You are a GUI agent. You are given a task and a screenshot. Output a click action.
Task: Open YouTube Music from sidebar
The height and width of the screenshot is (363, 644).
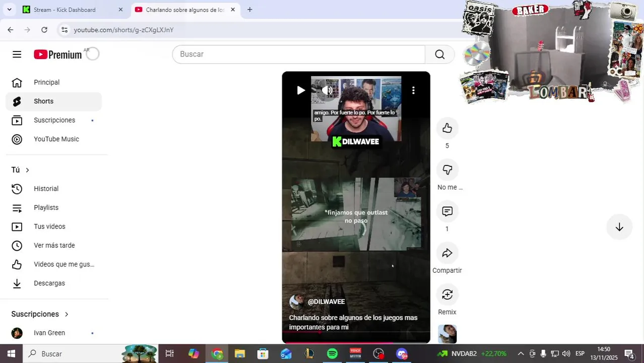pos(54,139)
